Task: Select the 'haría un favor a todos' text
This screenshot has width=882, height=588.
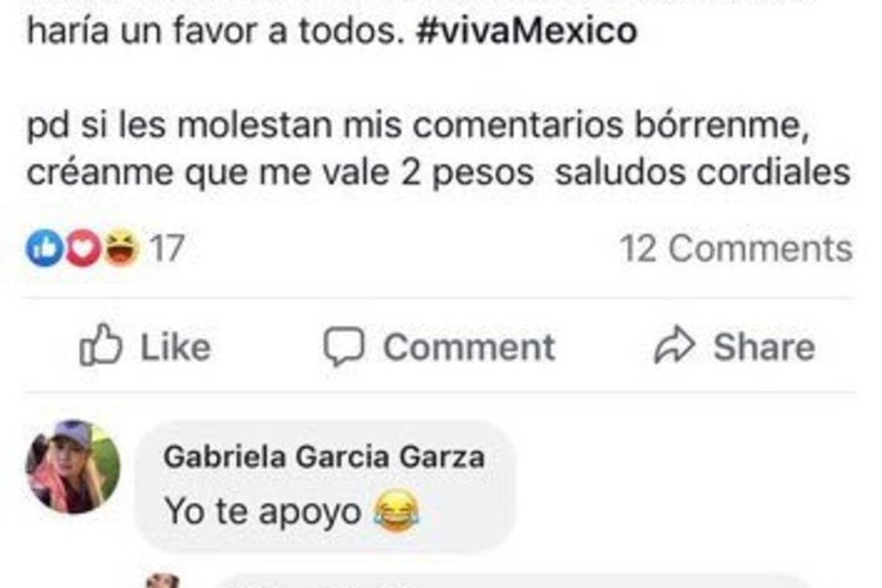Action: tap(217, 31)
